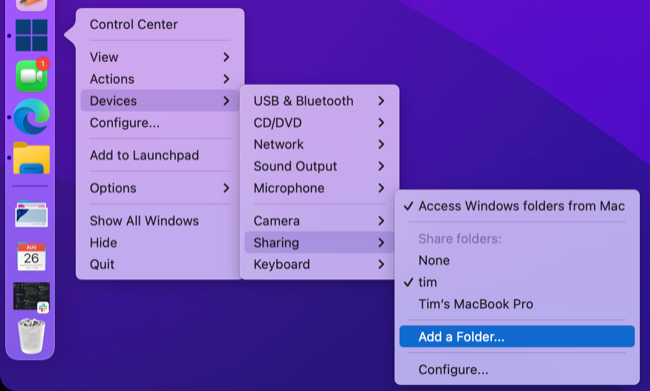Toggle Access Windows folders from Mac

click(517, 206)
